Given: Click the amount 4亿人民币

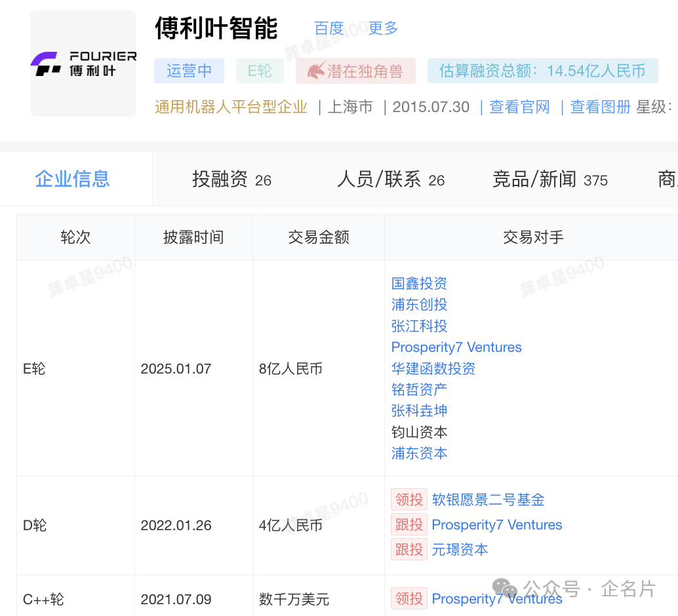Looking at the screenshot, I should [x=290, y=525].
